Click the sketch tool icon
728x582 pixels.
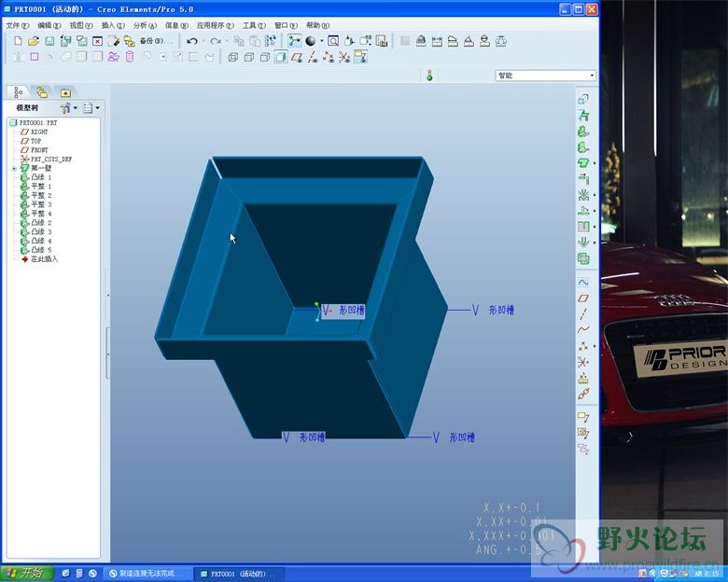point(583,283)
